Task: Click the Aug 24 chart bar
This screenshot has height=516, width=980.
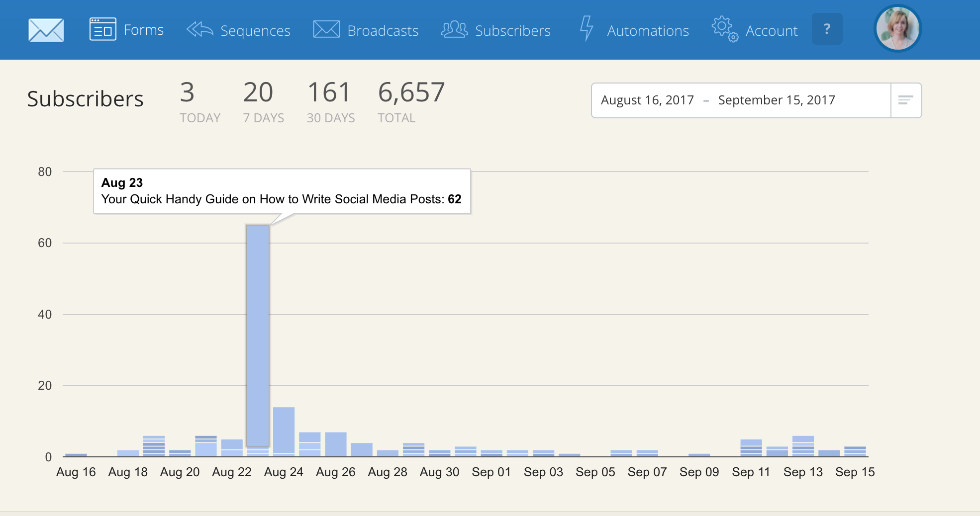Action: pyautogui.click(x=284, y=430)
